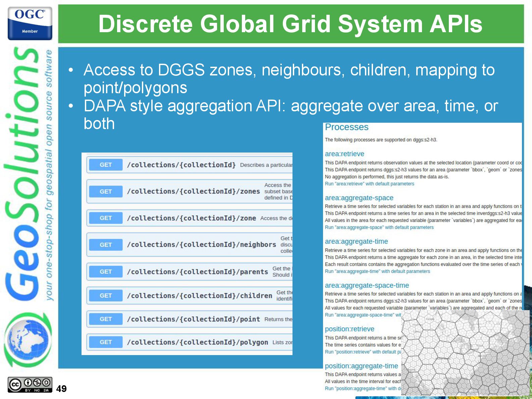
Task: Click bullet "DAPA style aggregation API" text
Action: 291,115
